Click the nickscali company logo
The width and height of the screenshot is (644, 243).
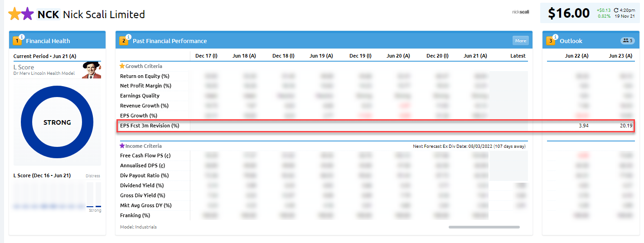click(x=520, y=12)
